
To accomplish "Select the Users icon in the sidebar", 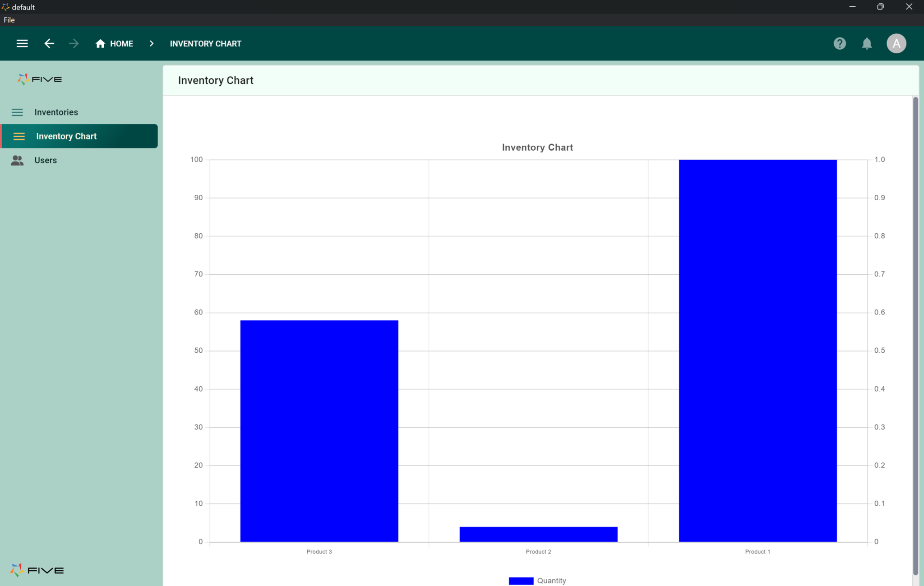I will pyautogui.click(x=17, y=160).
